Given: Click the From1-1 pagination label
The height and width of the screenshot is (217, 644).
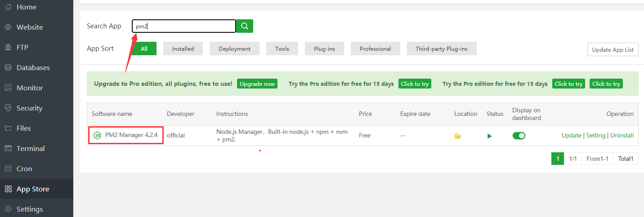Looking at the screenshot, I should (597, 159).
